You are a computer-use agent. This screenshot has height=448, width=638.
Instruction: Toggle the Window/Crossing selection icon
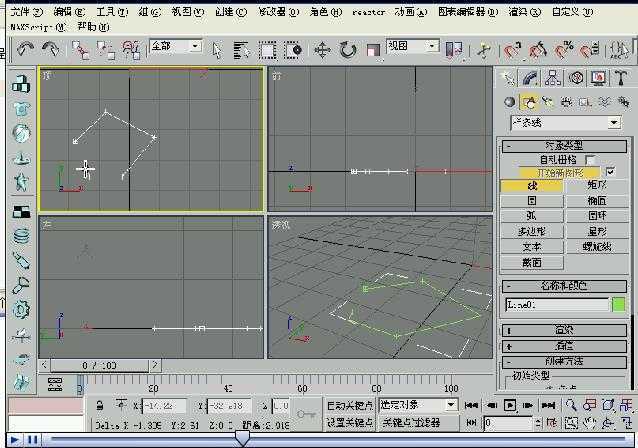tap(293, 50)
